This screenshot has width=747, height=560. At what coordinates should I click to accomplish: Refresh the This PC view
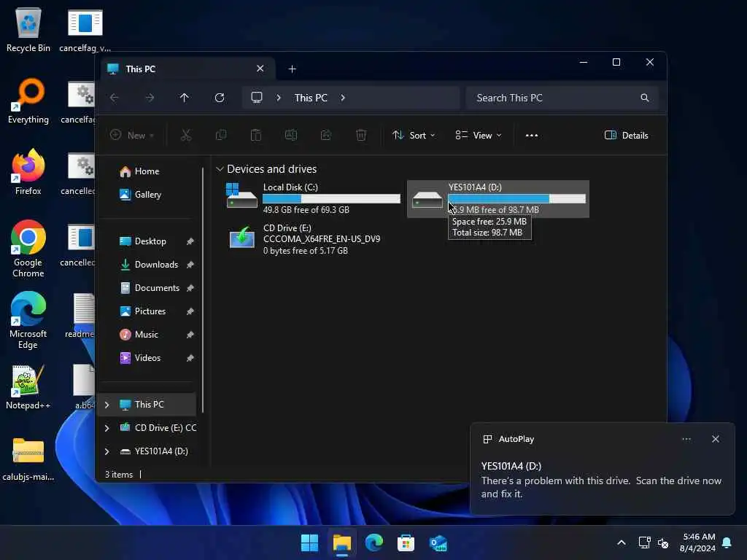220,98
